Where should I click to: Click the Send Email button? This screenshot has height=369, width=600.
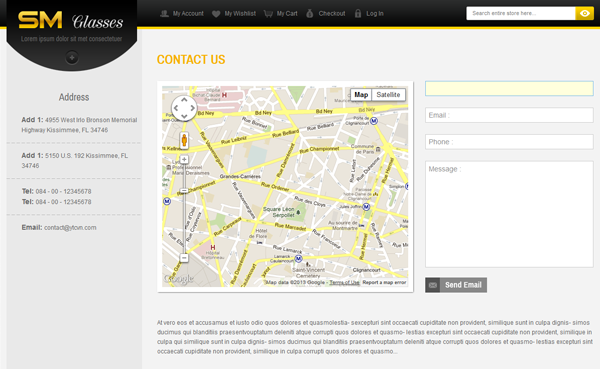[x=456, y=285]
